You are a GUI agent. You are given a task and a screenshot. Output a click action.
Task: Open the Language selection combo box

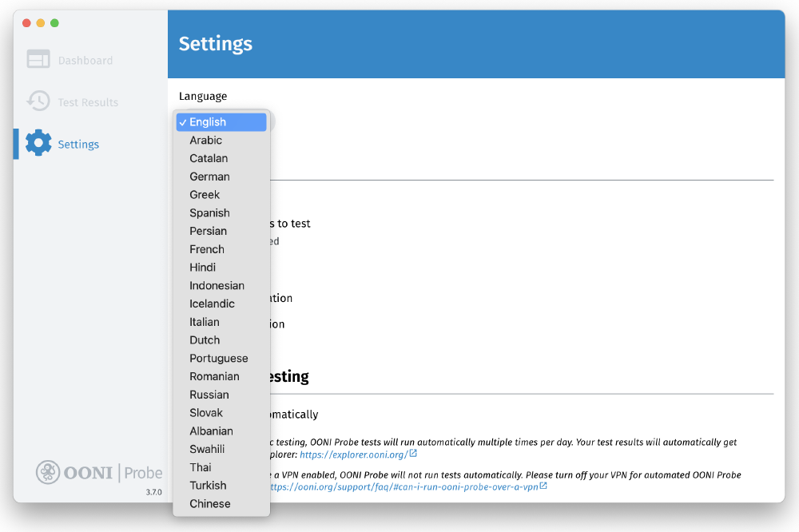[221, 121]
